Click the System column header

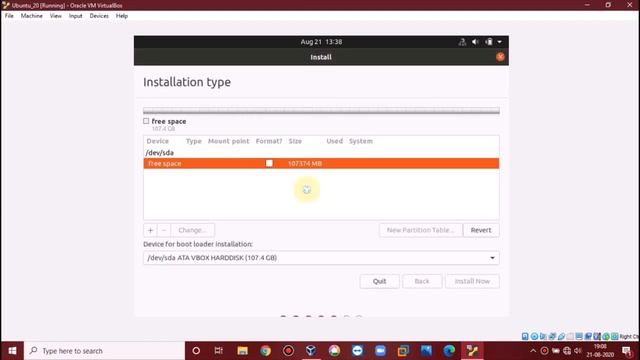[x=360, y=141]
